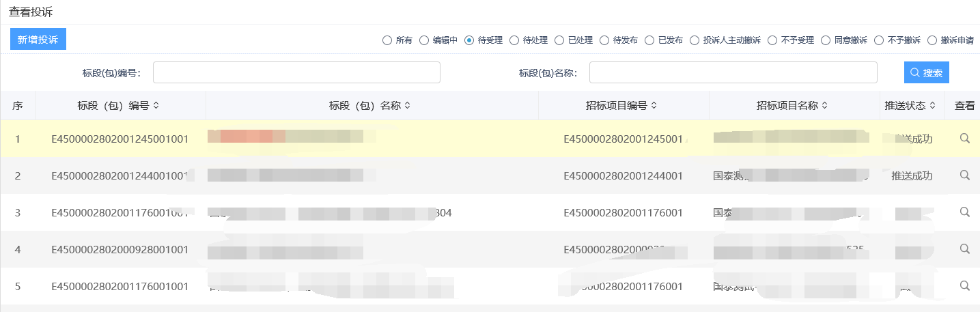Viewport: 980px width, 312px height.
Task: Select the 编辑中 status filter
Action: 424,40
